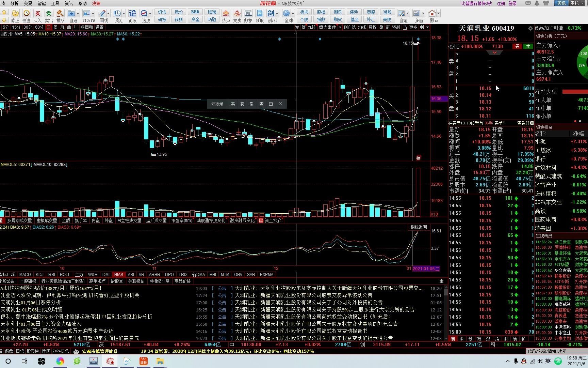
Task: Expand the 画线 dropdown arrow
Action: pyautogui.click(x=109, y=13)
